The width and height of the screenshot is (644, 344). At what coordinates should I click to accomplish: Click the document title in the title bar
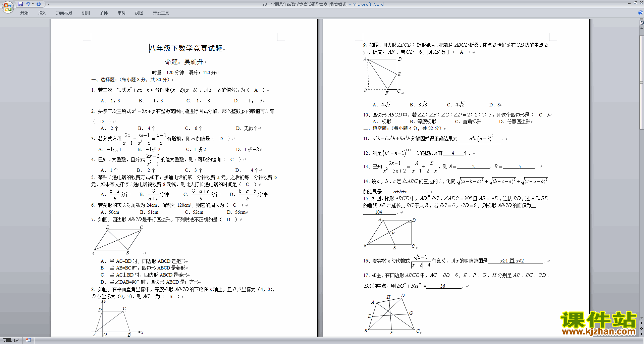323,4
